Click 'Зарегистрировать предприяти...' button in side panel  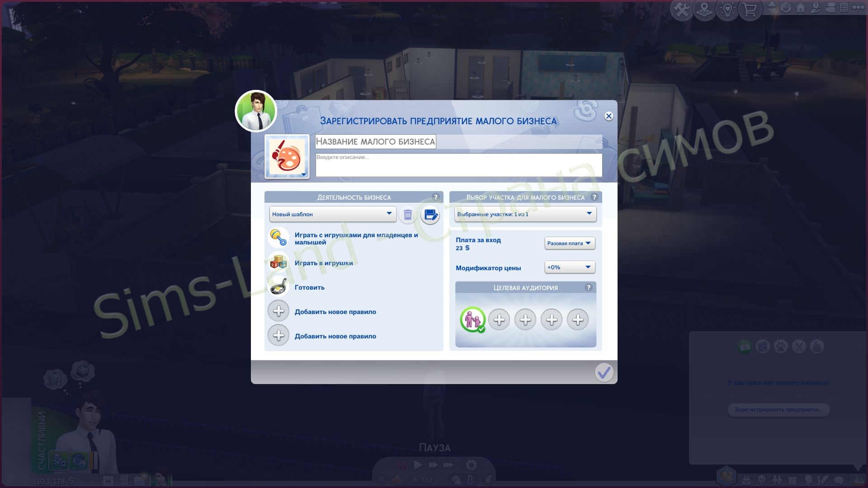point(778,410)
